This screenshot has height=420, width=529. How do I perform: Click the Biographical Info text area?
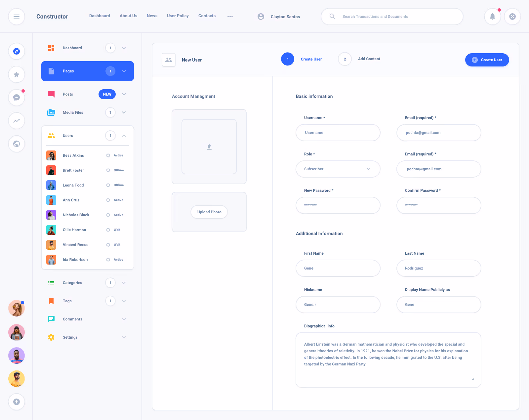coord(388,360)
